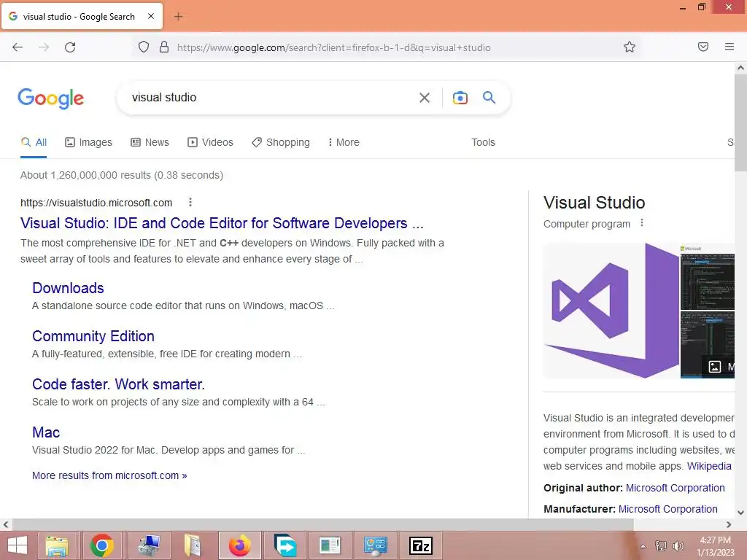Reload the current page
Viewport: 747px width, 560px height.
(70, 47)
